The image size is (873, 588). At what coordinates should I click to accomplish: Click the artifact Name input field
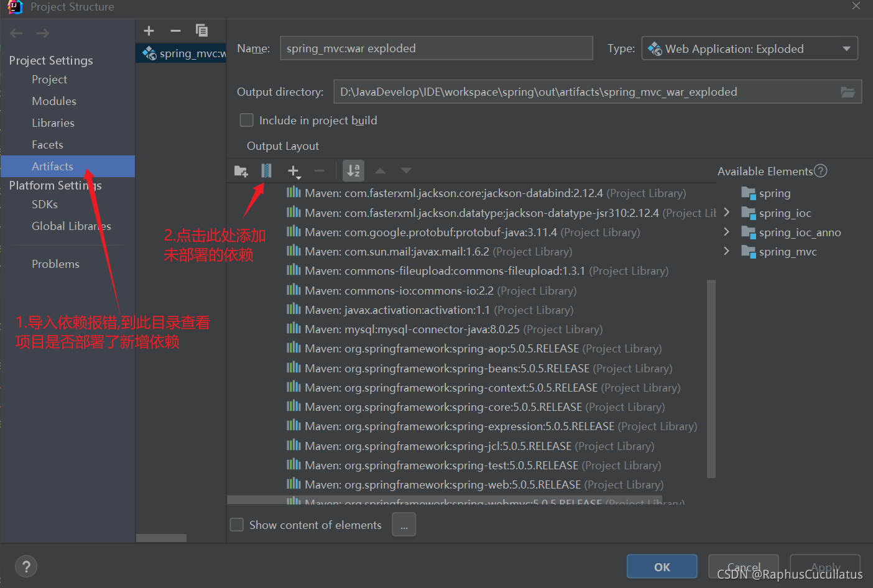click(436, 48)
